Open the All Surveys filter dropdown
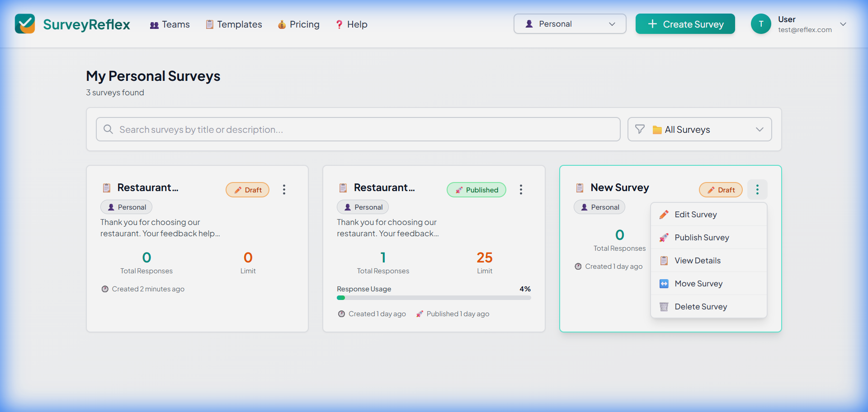This screenshot has width=868, height=412. pos(699,130)
